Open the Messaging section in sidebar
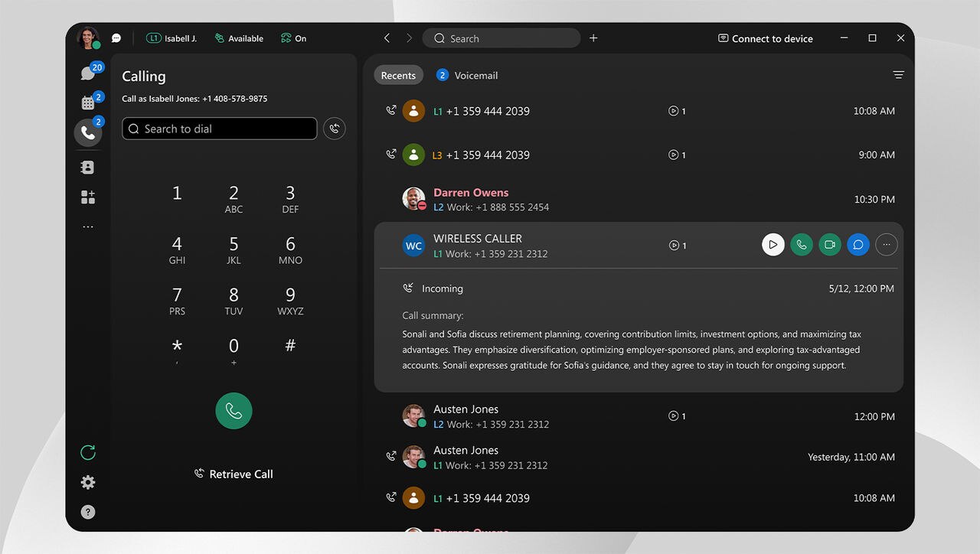This screenshot has width=980, height=554. [x=87, y=71]
